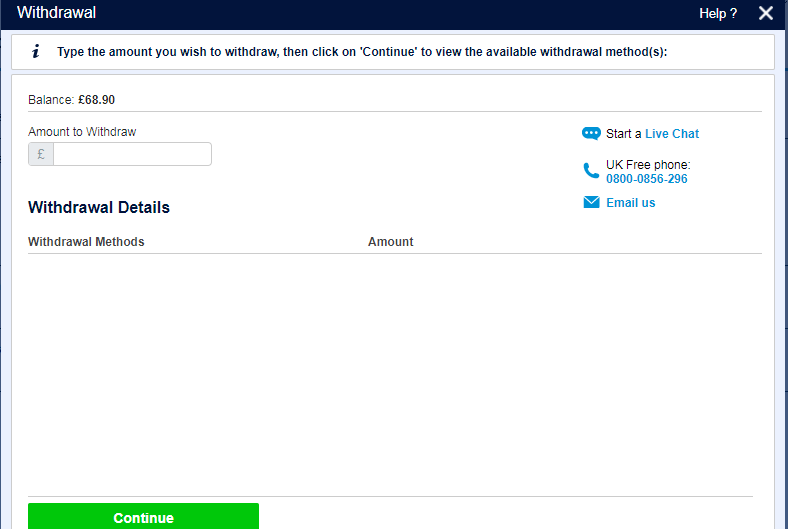The image size is (788, 529).
Task: Click the UK Free phone label
Action: tap(648, 165)
